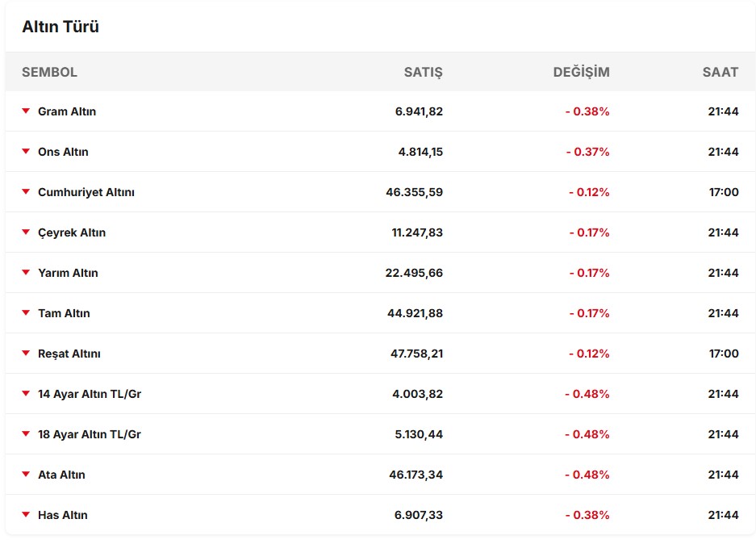Click the down arrow icon beside Ata Altın
756x540 pixels.
coord(26,475)
